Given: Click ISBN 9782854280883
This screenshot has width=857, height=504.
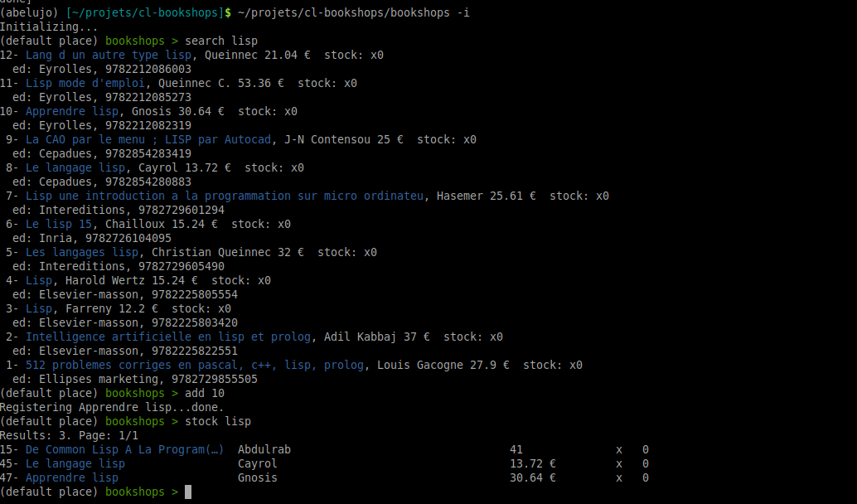Looking at the screenshot, I should 148,182.
